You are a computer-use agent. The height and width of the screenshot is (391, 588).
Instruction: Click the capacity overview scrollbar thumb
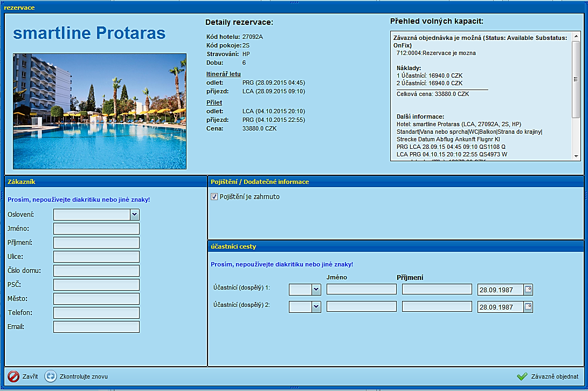[x=576, y=80]
